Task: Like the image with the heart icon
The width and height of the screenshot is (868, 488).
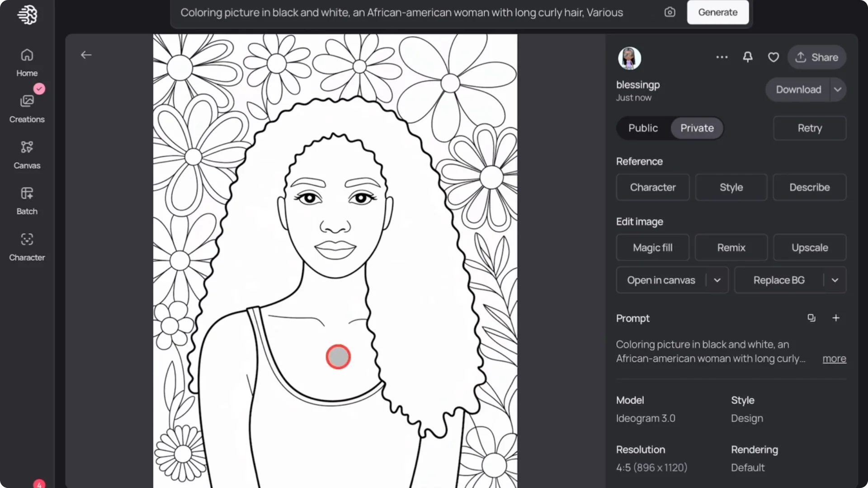Action: click(x=774, y=57)
